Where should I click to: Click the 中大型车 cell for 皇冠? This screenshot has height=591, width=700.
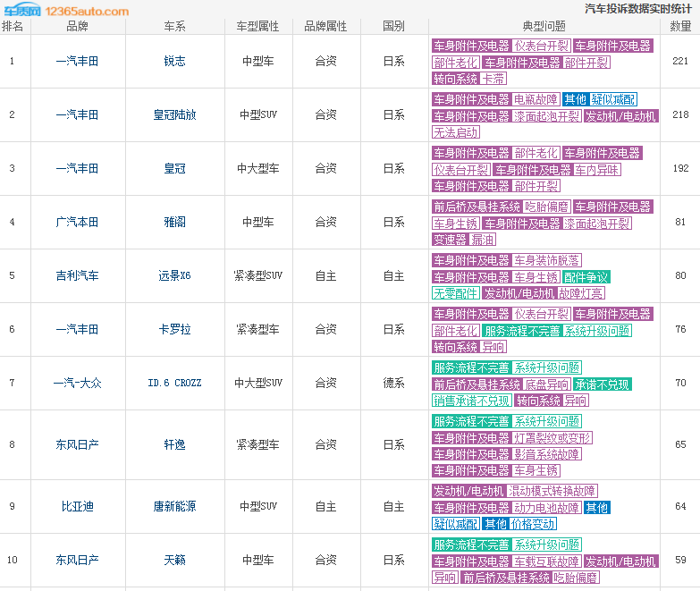[257, 168]
